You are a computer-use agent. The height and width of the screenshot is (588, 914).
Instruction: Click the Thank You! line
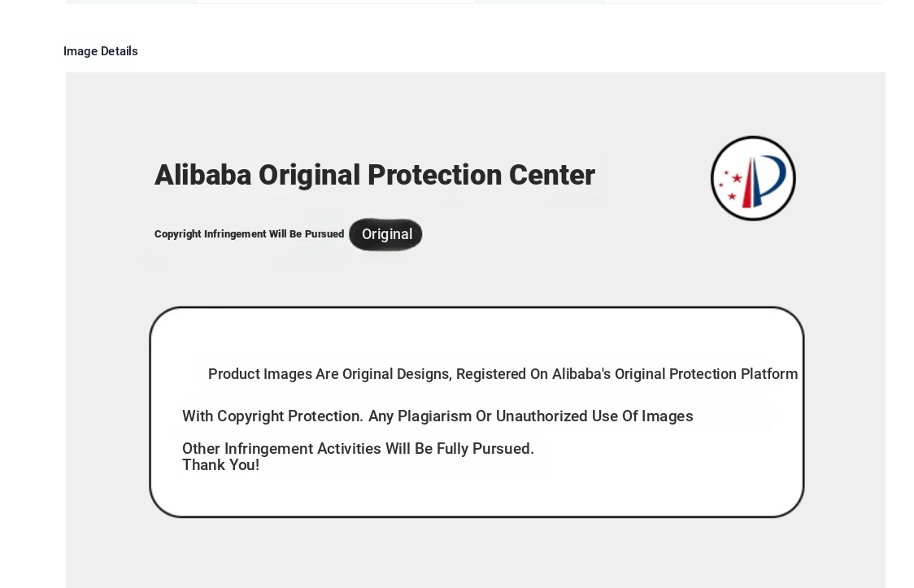point(221,465)
